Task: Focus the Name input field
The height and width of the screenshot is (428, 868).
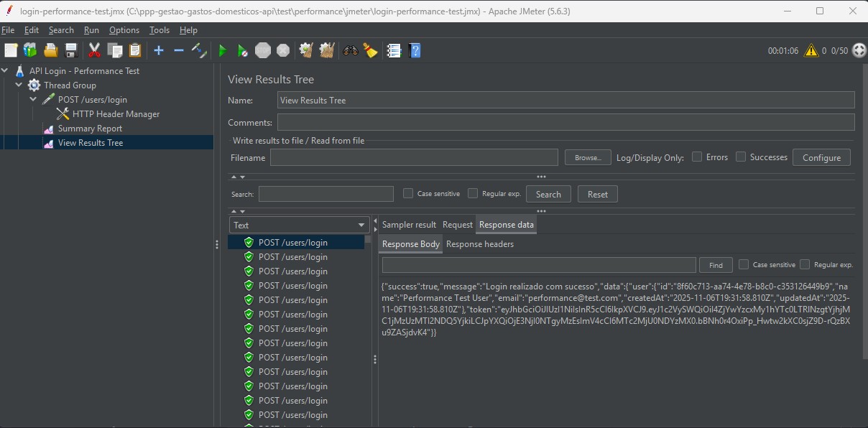Action: click(566, 100)
